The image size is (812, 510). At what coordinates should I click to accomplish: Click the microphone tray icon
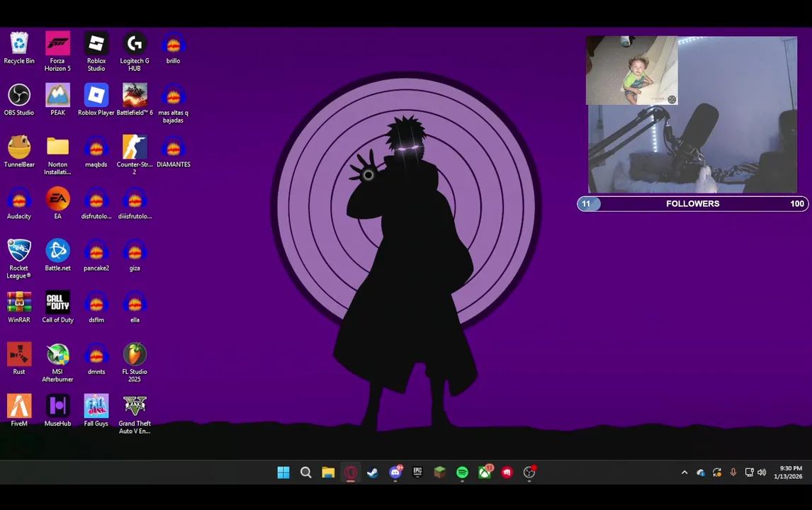[733, 472]
